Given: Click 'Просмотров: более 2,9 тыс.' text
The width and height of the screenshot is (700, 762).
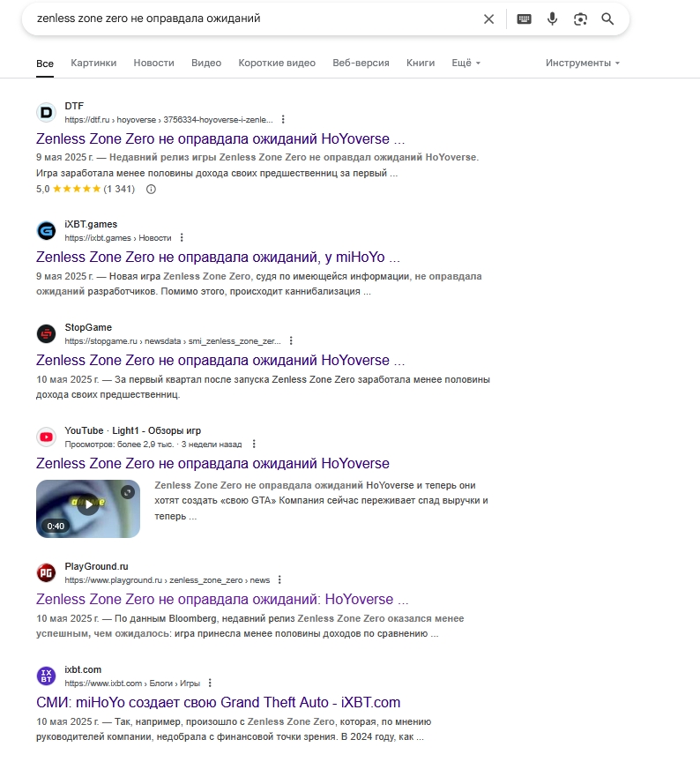Looking at the screenshot, I should point(119,444).
